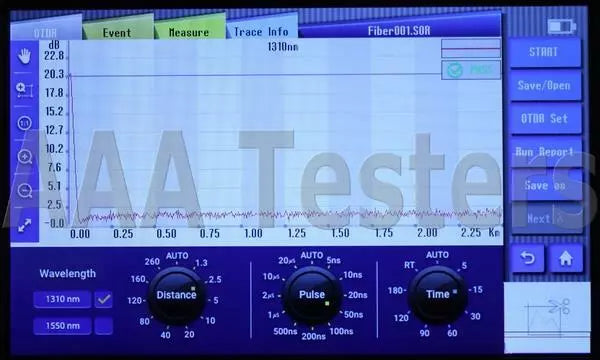
Task: Set Time dial to 30
Action: click(475, 316)
